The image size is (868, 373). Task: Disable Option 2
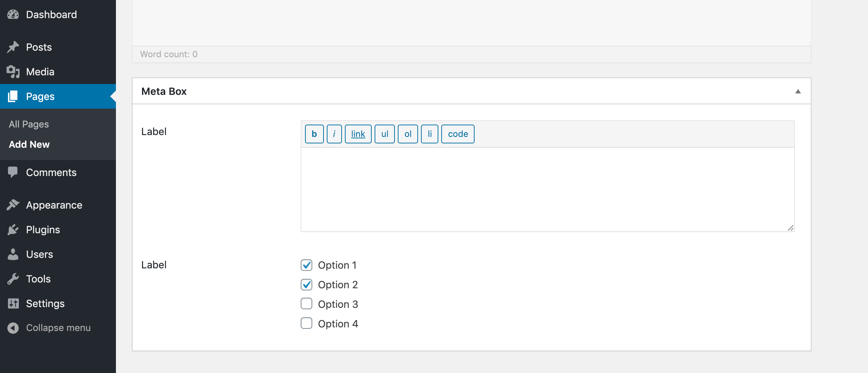tap(306, 284)
